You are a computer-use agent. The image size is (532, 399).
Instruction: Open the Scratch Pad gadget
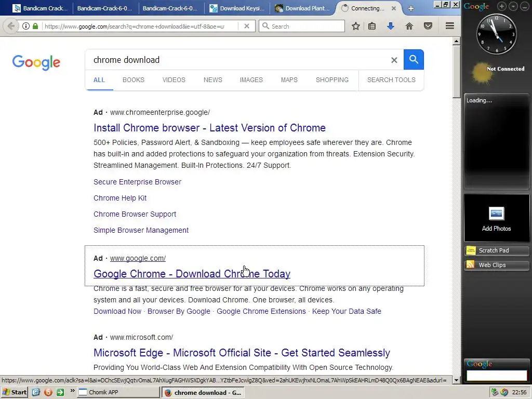(496, 250)
